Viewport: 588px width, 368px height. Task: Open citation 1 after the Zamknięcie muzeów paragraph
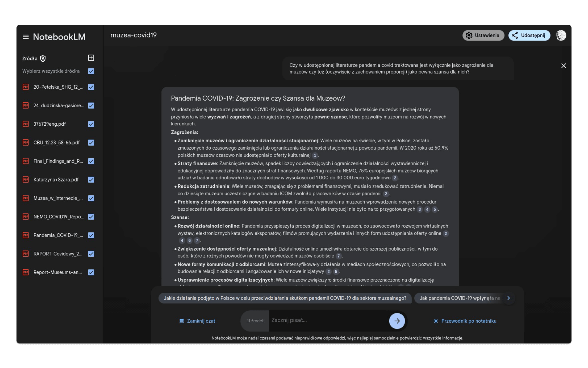pos(315,155)
